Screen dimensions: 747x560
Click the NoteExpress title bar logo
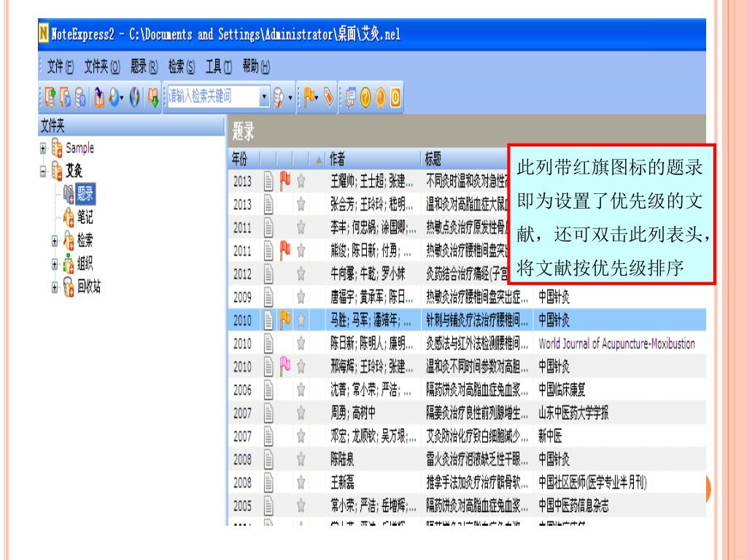coord(43,33)
